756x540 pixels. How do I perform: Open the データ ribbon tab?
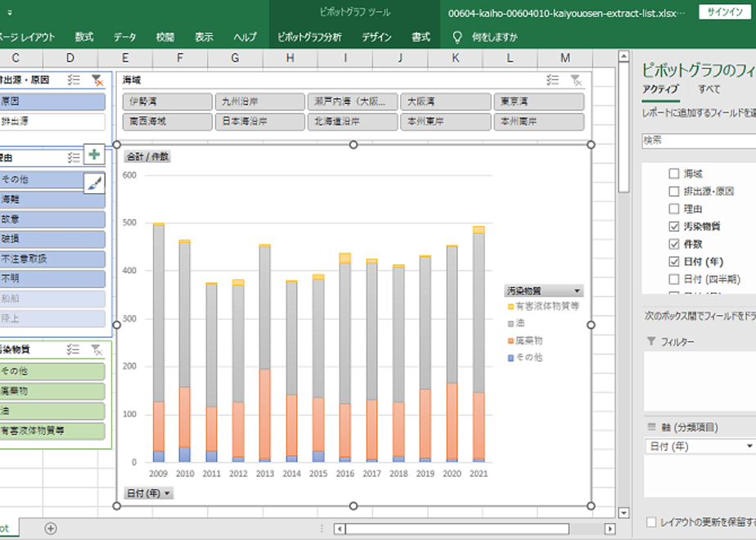[x=125, y=37]
